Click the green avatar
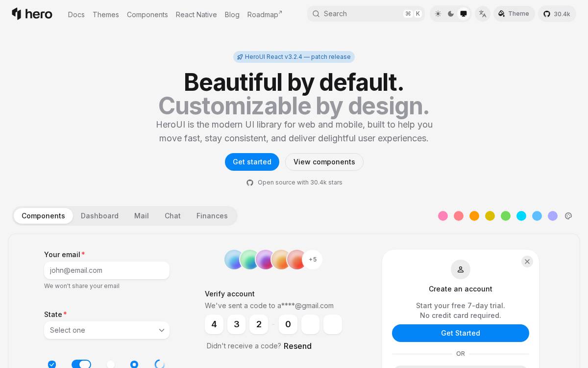 249,260
